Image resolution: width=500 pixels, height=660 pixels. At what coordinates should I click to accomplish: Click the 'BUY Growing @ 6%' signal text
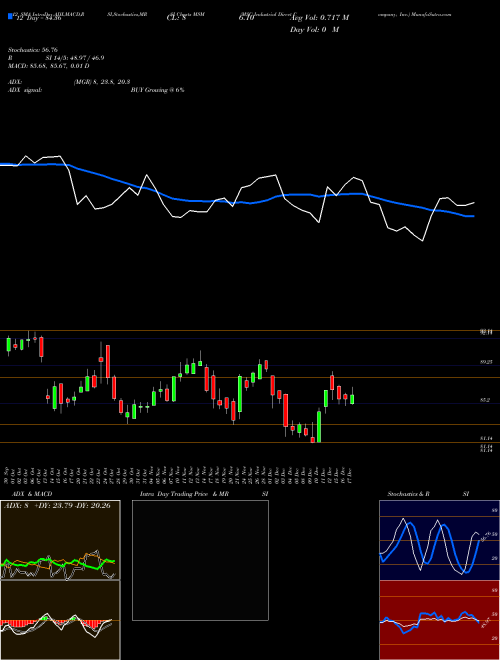[157, 90]
